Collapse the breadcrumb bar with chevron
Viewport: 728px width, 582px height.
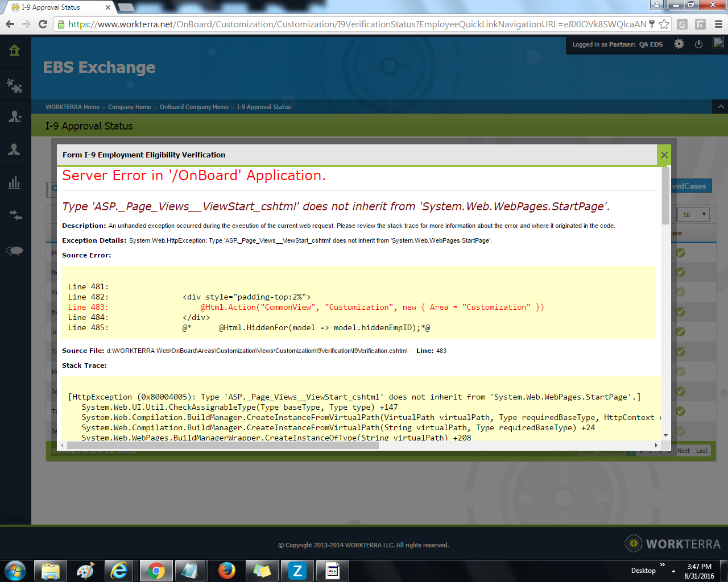[721, 107]
